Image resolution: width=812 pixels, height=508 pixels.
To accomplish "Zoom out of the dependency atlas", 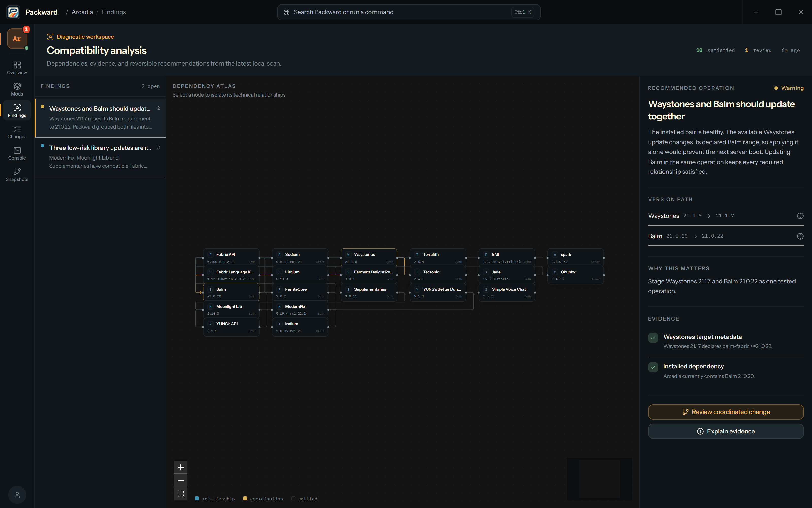I will point(180,481).
